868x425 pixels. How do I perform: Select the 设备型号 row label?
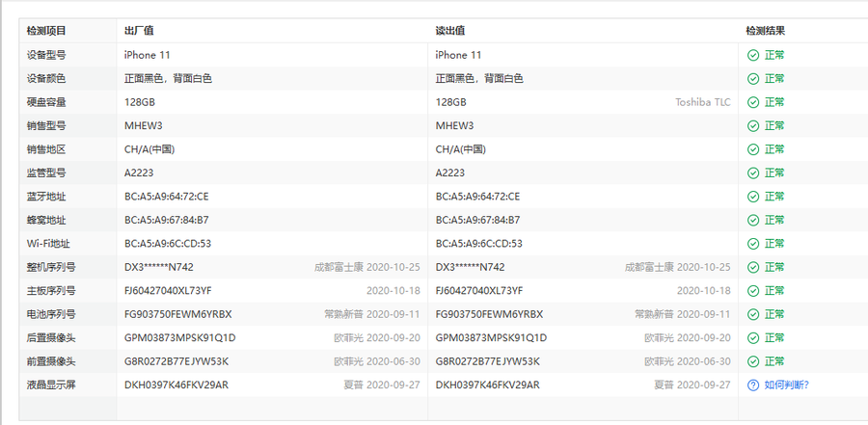pos(46,55)
